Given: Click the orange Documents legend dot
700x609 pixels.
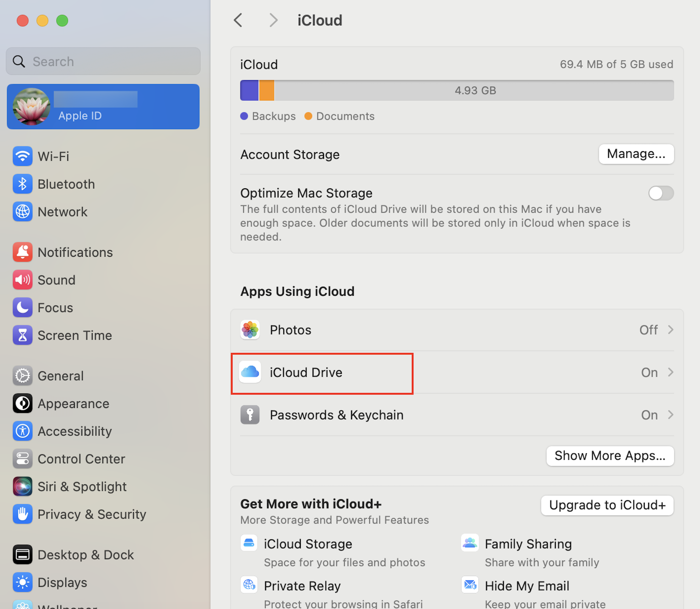Looking at the screenshot, I should (308, 116).
